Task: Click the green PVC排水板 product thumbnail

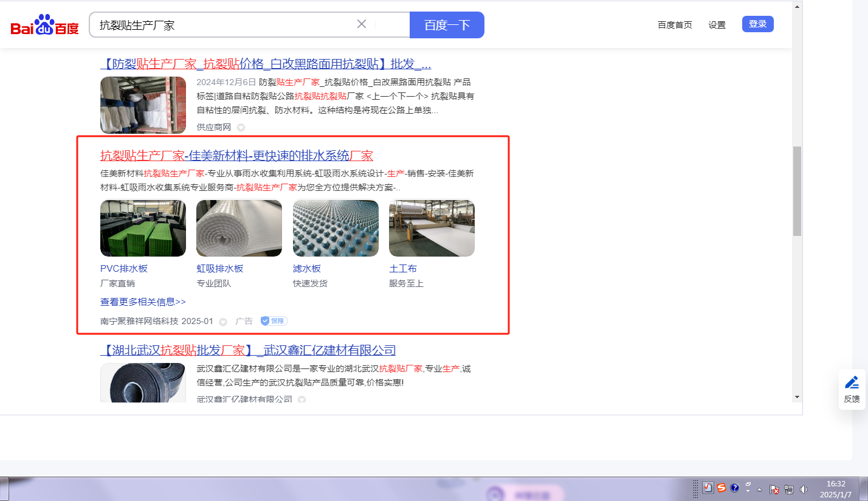Action: coord(143,228)
